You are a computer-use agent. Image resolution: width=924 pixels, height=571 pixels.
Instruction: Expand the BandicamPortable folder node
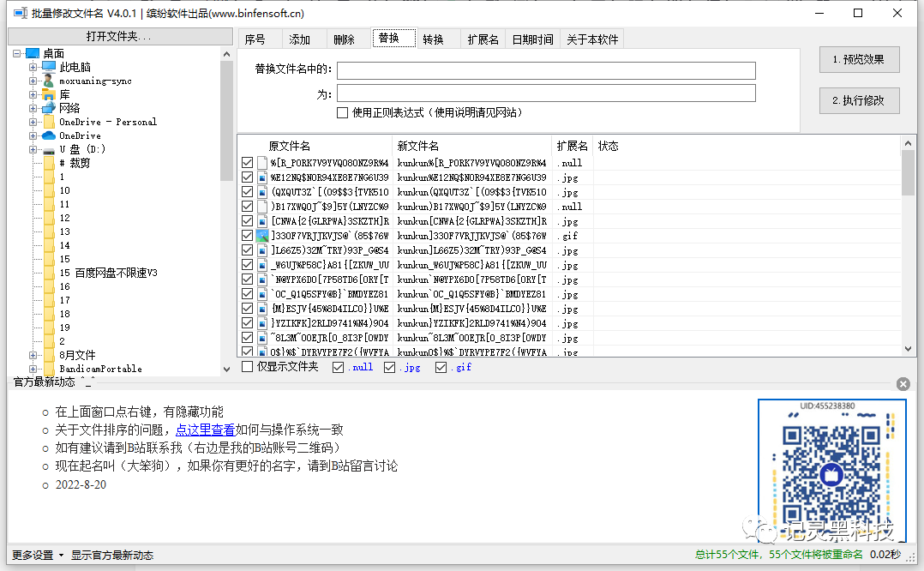click(x=33, y=369)
